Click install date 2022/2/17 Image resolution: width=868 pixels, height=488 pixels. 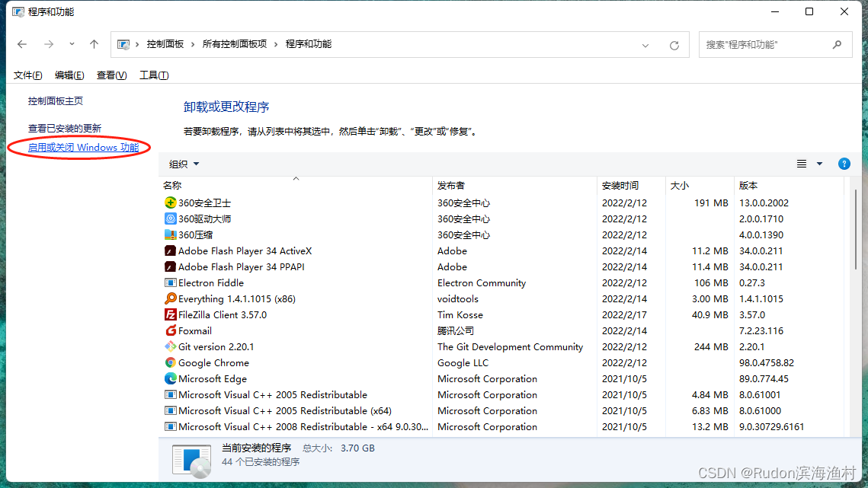(624, 315)
